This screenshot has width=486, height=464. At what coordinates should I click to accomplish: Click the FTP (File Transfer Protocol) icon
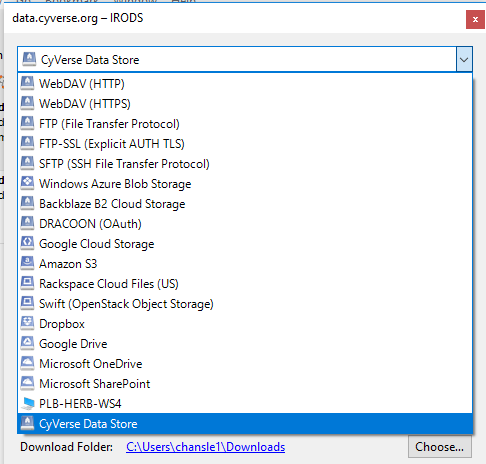[x=27, y=123]
